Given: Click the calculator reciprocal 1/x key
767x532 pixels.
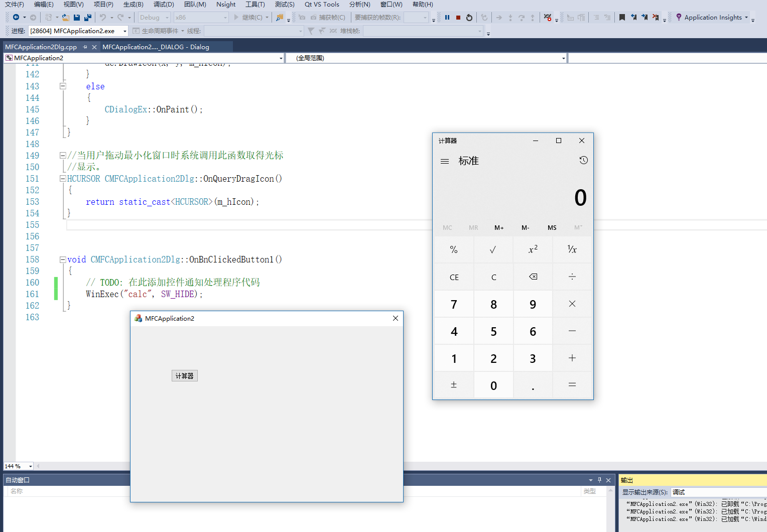Looking at the screenshot, I should 572,249.
